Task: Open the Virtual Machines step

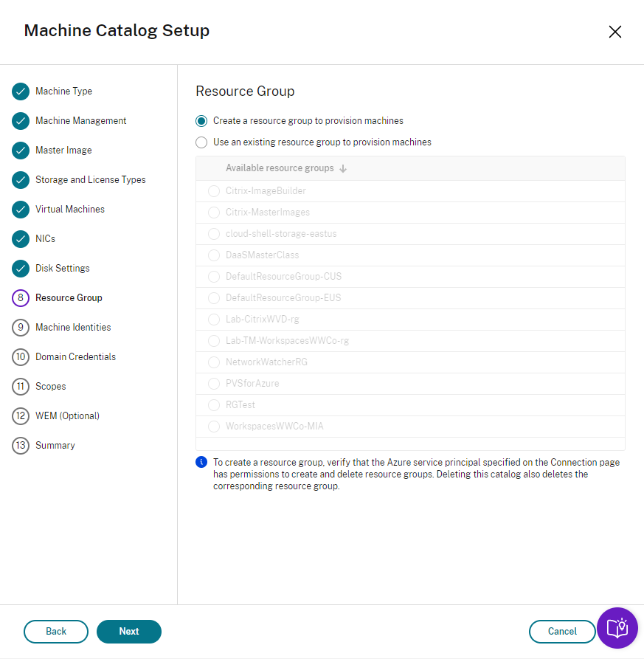Action: (x=70, y=210)
